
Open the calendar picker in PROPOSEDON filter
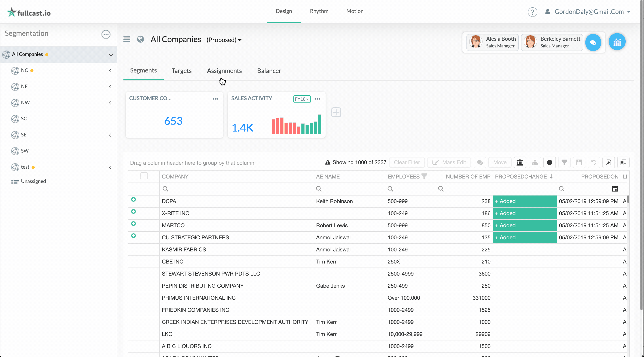(x=615, y=189)
